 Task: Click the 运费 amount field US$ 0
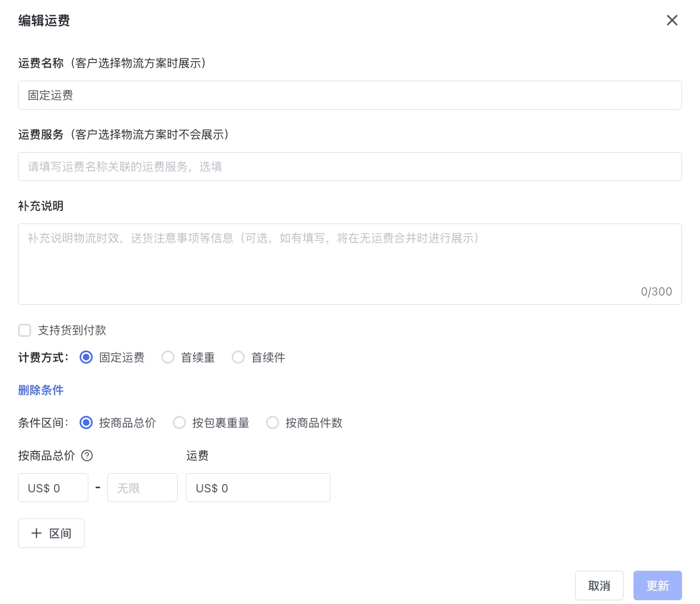pyautogui.click(x=258, y=487)
